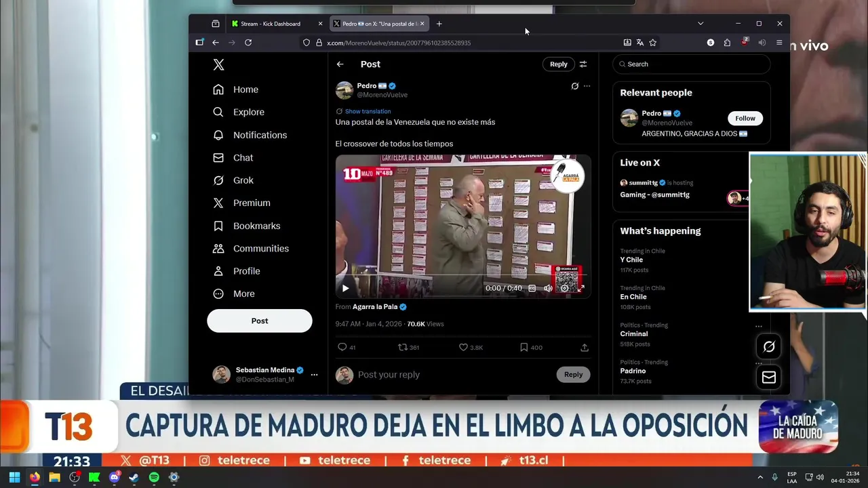Open floating Grok button

point(769,347)
